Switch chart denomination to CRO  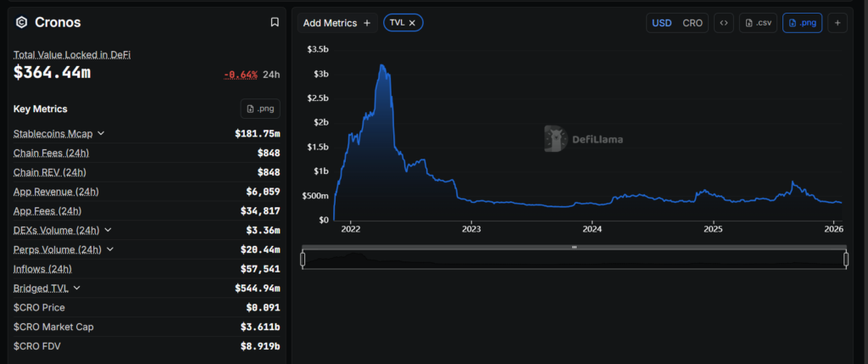[x=693, y=23]
